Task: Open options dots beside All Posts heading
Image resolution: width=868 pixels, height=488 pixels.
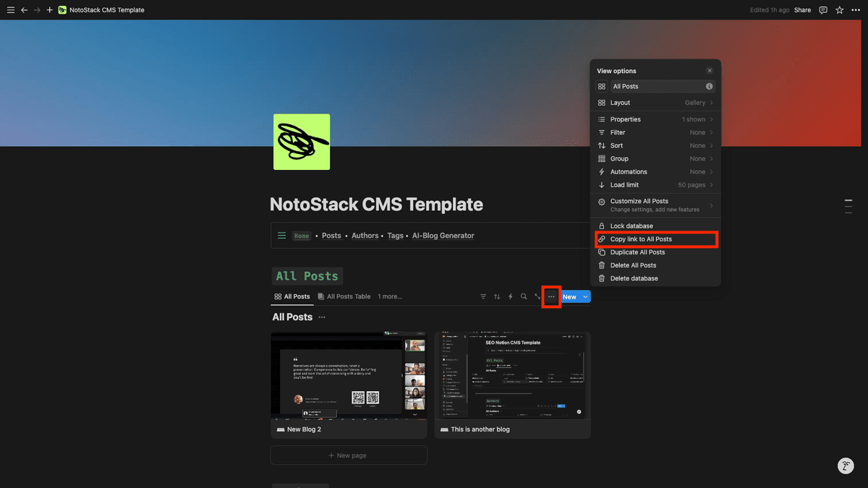Action: 322,317
